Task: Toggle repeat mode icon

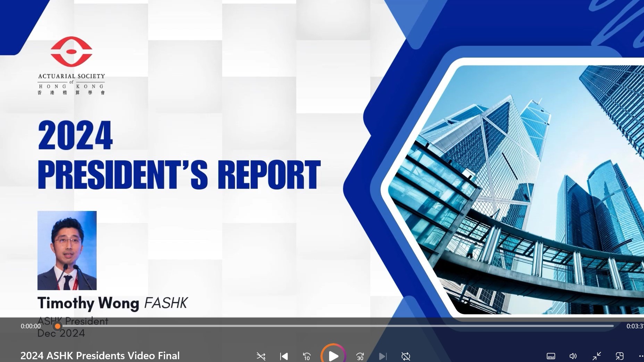Action: [x=406, y=356]
